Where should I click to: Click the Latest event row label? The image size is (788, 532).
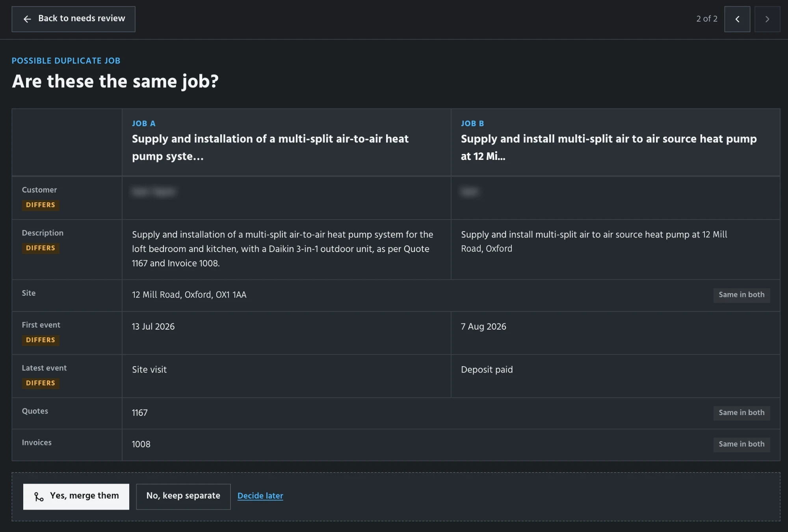pyautogui.click(x=44, y=368)
